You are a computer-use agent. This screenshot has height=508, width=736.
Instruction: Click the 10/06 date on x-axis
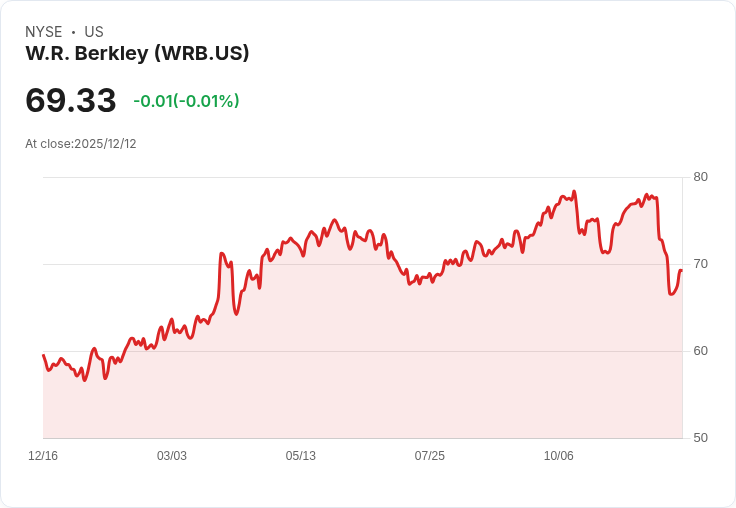(x=559, y=455)
